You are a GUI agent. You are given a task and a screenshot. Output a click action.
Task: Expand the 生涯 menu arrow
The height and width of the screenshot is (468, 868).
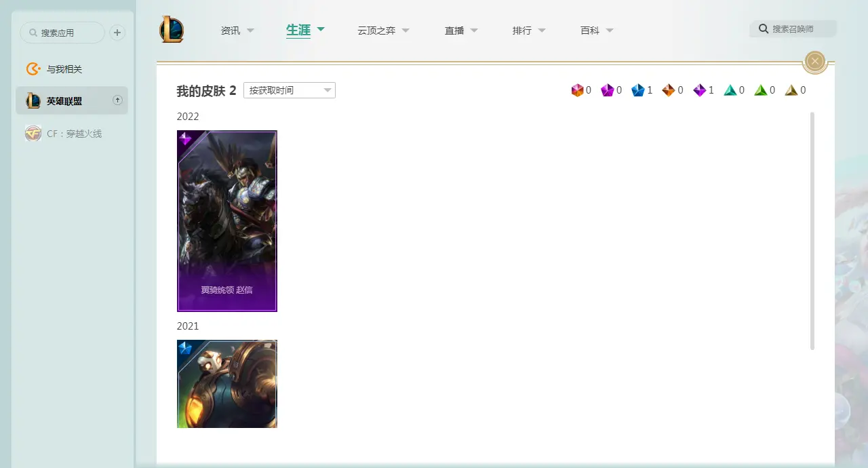click(321, 29)
